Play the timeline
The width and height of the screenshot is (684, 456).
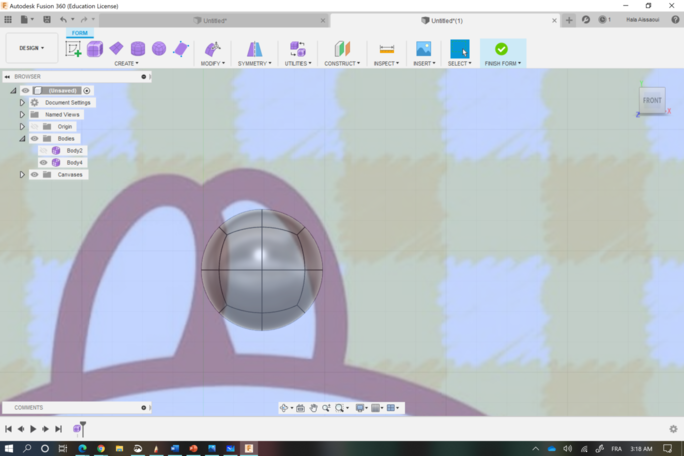33,429
